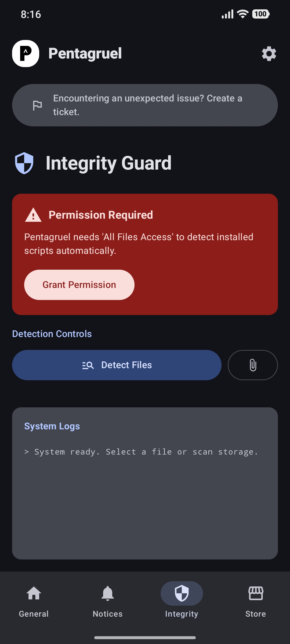Select the bell icon for Notices
The image size is (290, 644).
(107, 594)
